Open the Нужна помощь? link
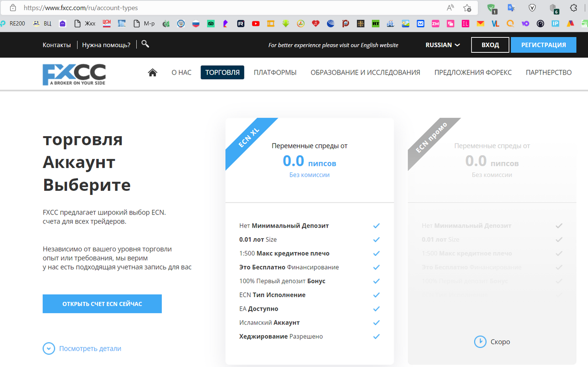The width and height of the screenshot is (588, 367). (x=106, y=45)
